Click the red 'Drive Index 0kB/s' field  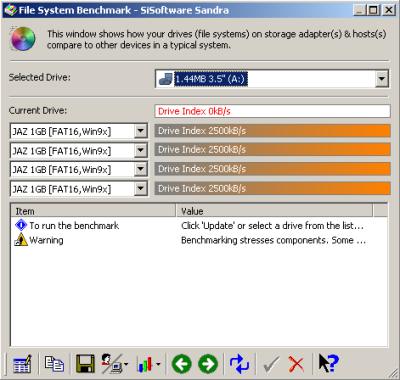(x=272, y=111)
